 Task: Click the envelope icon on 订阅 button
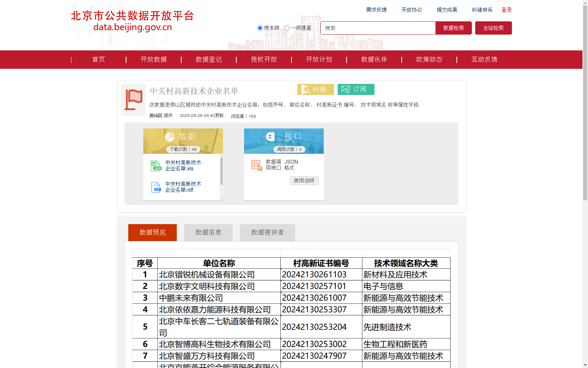tap(345, 89)
